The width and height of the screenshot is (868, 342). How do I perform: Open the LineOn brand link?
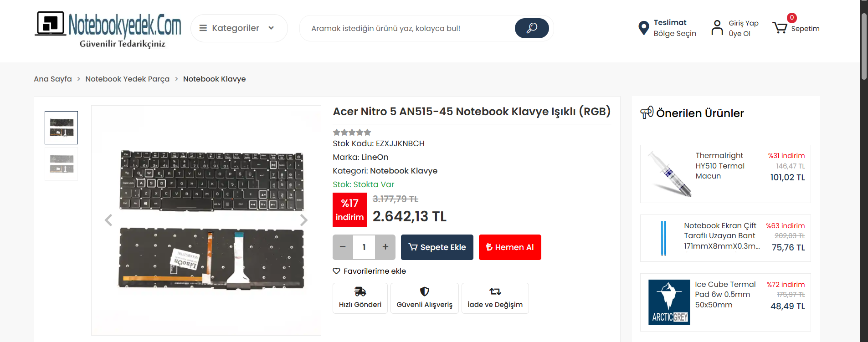pos(375,157)
